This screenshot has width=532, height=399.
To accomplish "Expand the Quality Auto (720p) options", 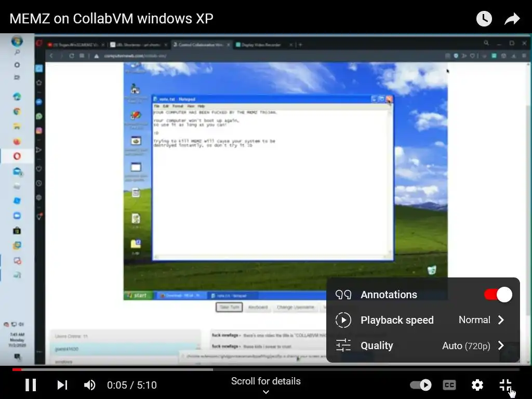I will (423, 345).
